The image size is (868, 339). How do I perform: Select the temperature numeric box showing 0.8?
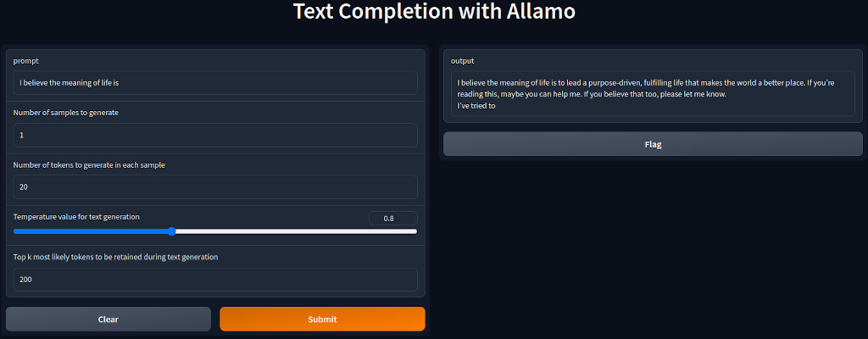click(x=392, y=218)
